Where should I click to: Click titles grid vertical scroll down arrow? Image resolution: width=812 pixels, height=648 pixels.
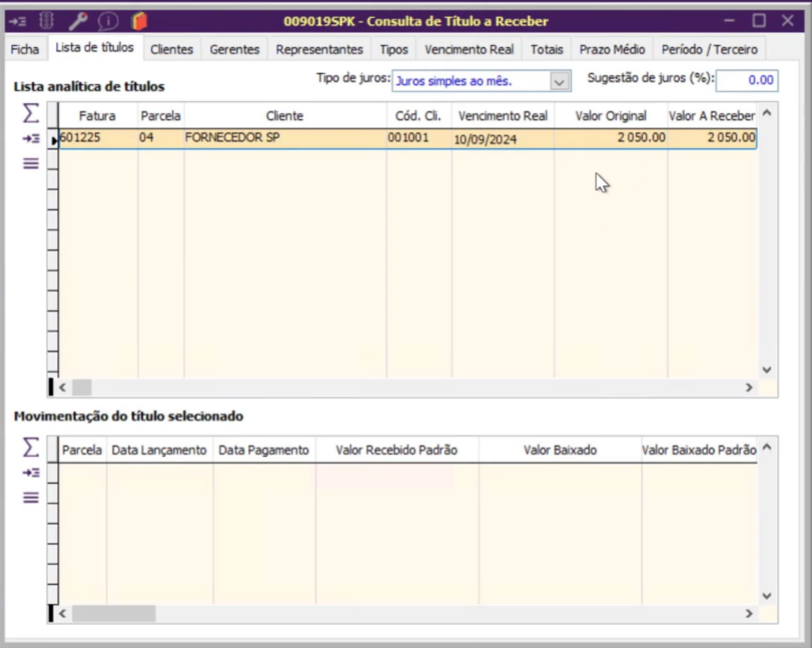[x=767, y=370]
